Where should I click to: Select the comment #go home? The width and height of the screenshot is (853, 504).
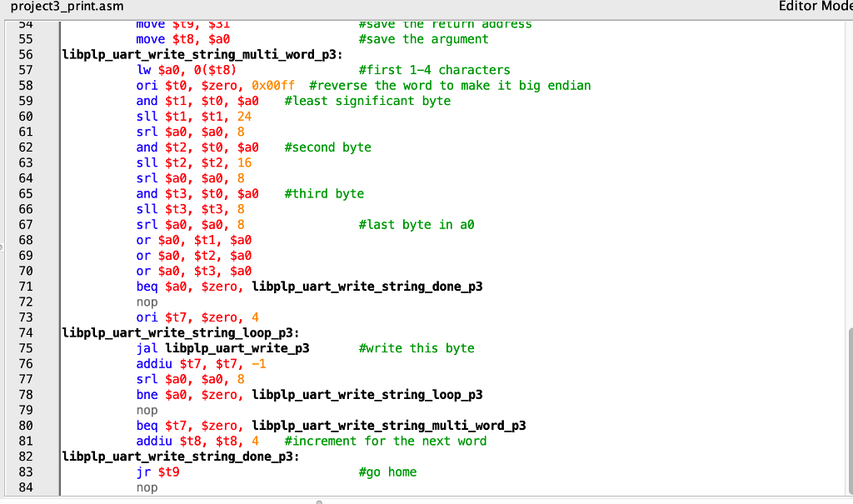[387, 472]
